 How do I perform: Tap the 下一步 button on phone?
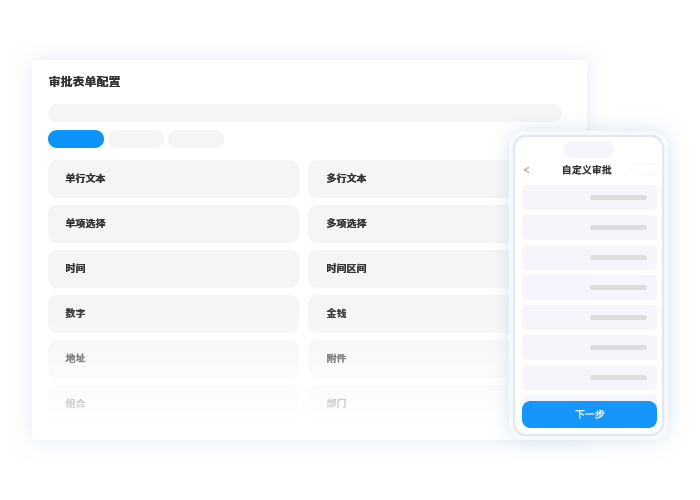tap(589, 414)
